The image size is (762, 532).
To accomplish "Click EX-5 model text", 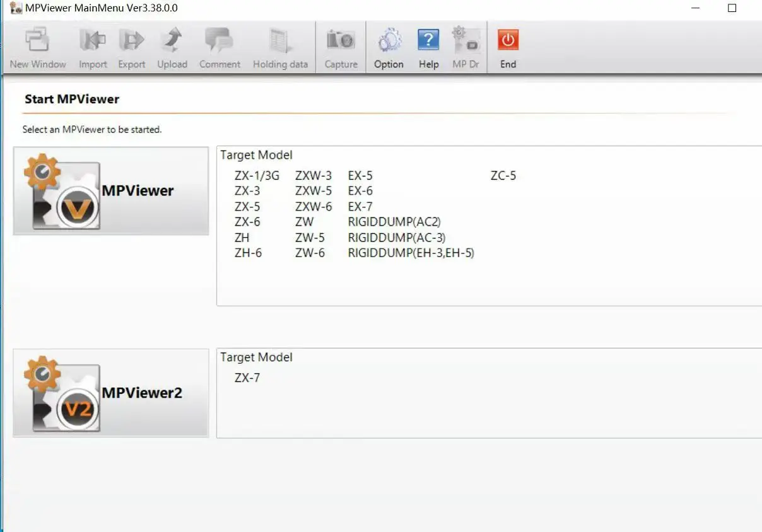I will 360,176.
